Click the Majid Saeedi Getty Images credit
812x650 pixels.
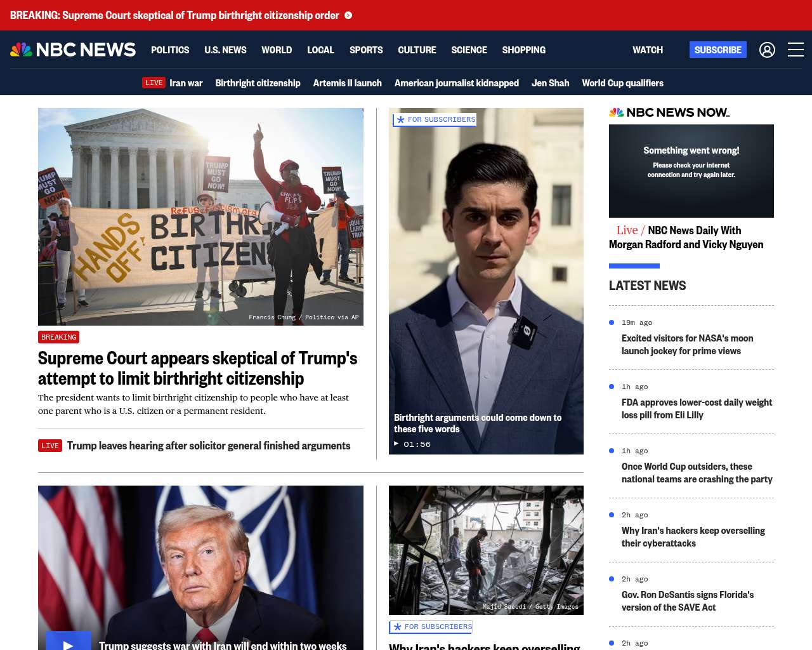coord(530,607)
